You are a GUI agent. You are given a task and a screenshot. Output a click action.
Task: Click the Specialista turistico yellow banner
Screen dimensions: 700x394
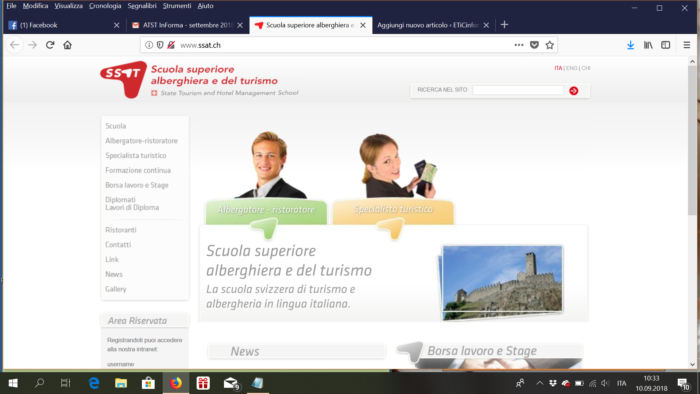[x=393, y=212]
